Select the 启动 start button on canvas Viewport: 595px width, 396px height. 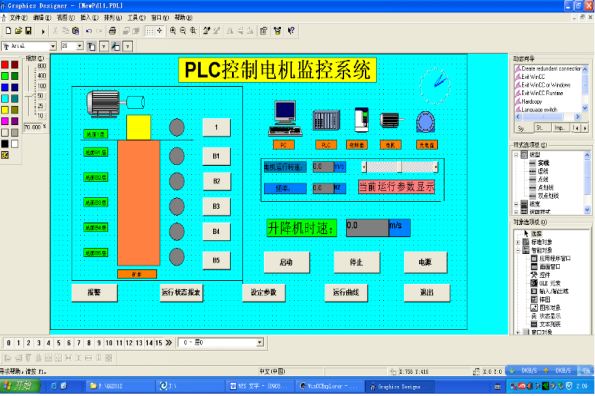286,262
